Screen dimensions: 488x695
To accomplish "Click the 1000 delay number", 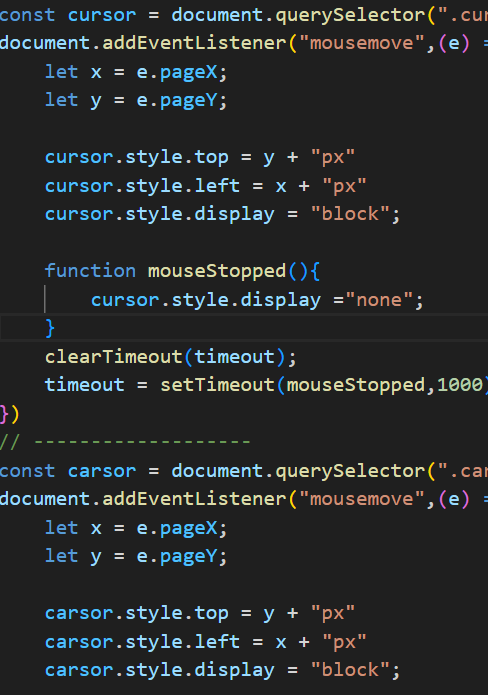I will click(460, 385).
